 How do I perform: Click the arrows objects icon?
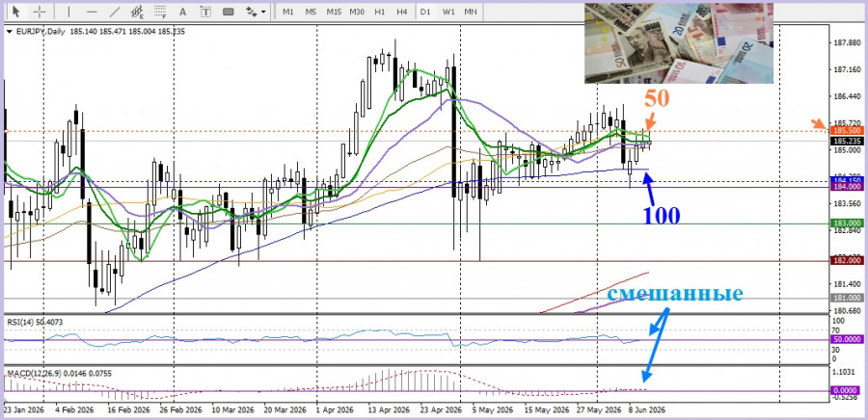click(x=252, y=12)
